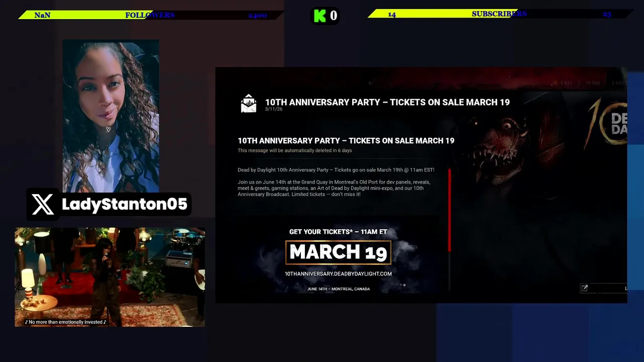Click the top news header title text
Screen dimensions: 644x362
pos(387,102)
